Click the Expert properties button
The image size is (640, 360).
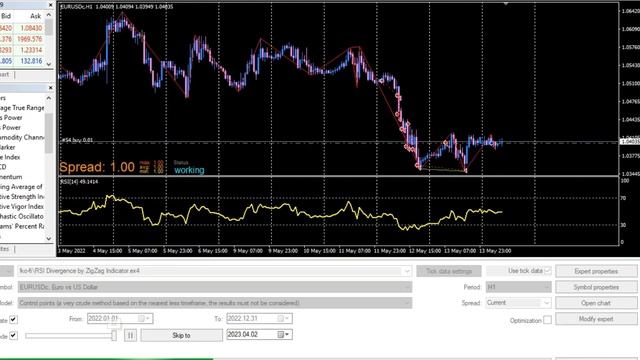click(596, 271)
